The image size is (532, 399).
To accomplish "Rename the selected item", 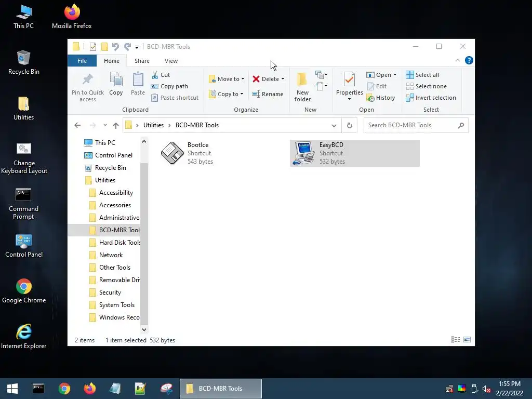I will (x=268, y=94).
